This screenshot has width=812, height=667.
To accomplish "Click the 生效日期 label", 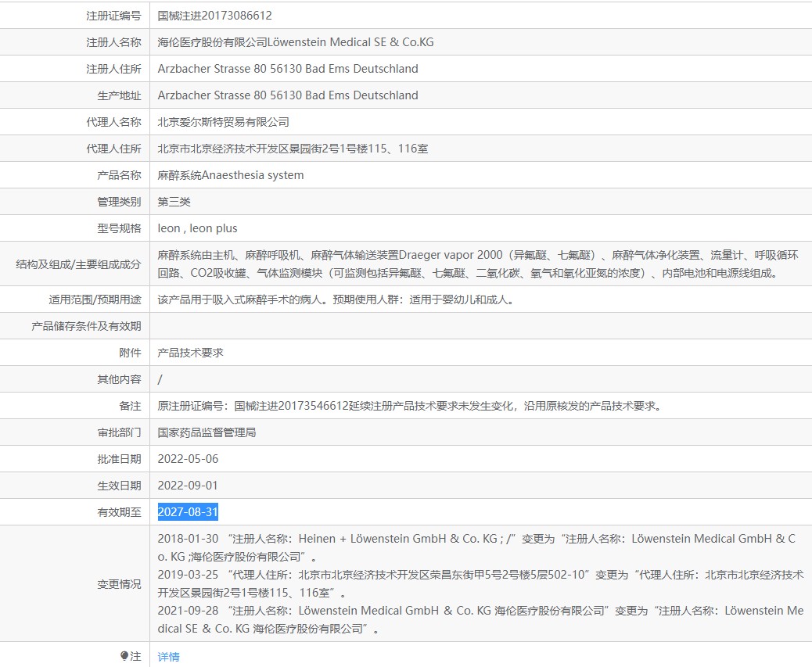I will pos(119,486).
